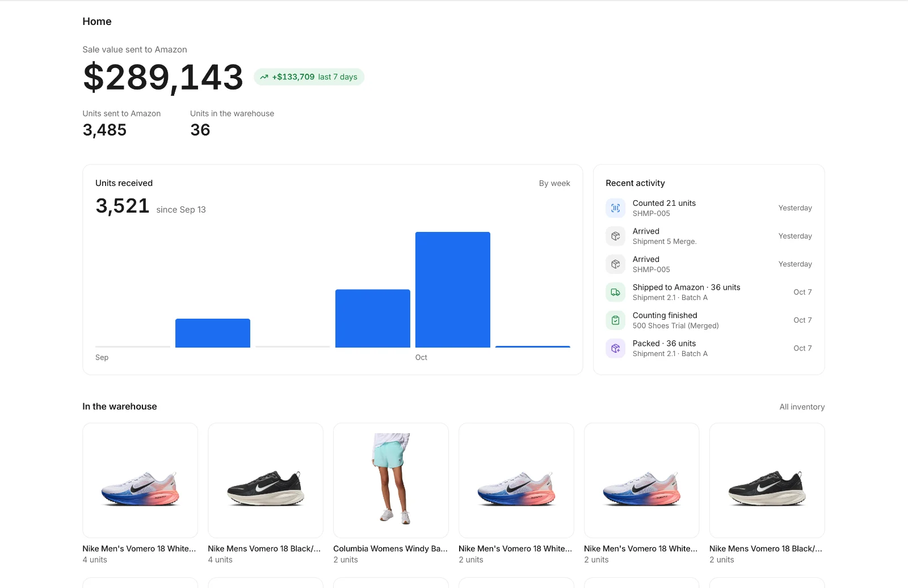Click the Units in the warehouse value 36
This screenshot has height=588, width=908.
200,130
